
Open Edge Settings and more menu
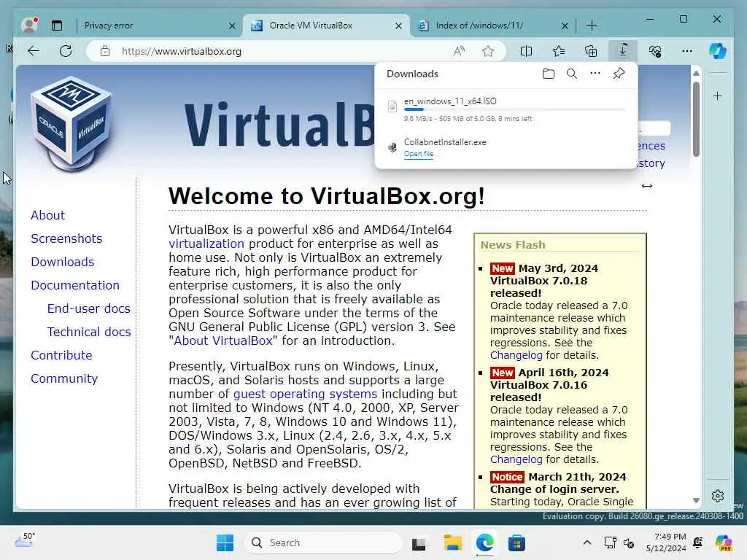687,51
